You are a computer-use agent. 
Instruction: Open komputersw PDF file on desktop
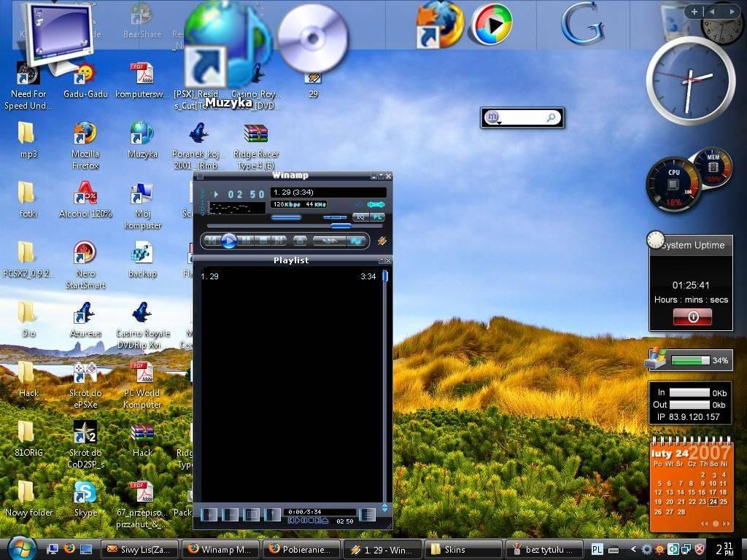142,81
